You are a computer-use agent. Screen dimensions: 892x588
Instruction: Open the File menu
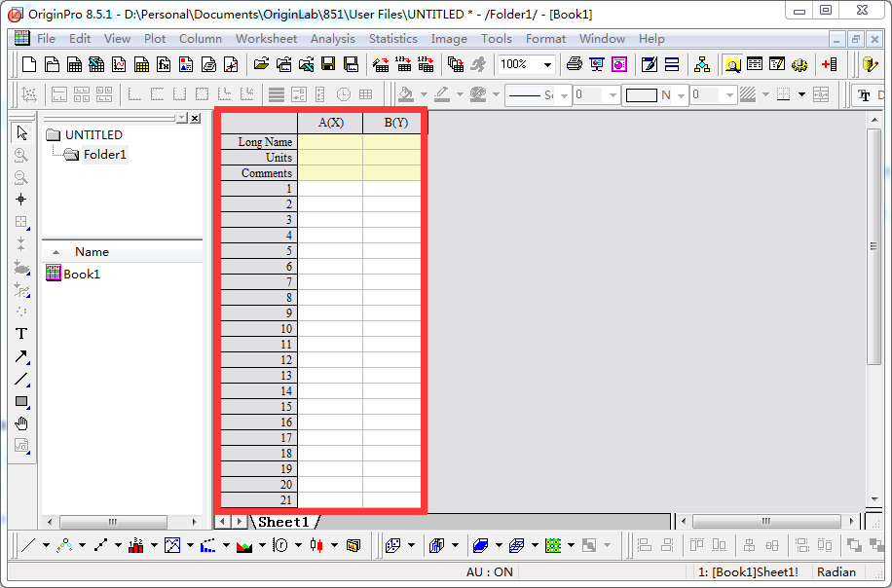coord(46,39)
